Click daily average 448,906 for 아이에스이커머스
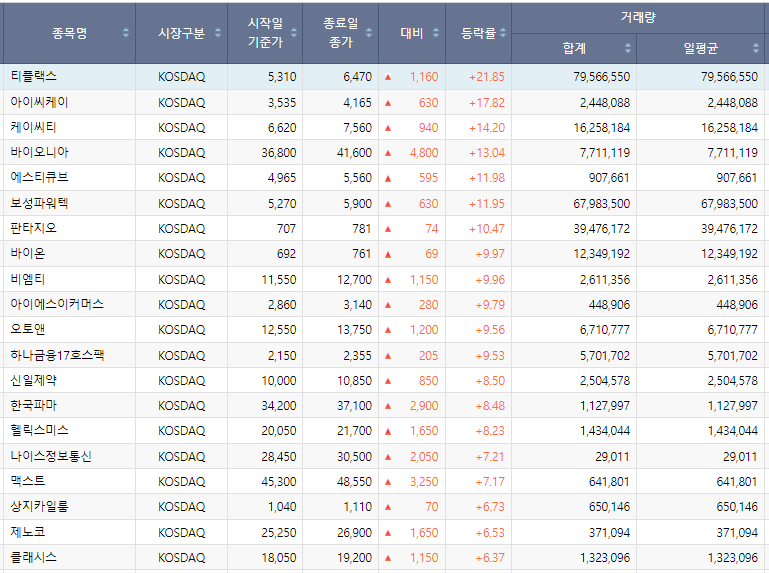 pyautogui.click(x=737, y=305)
